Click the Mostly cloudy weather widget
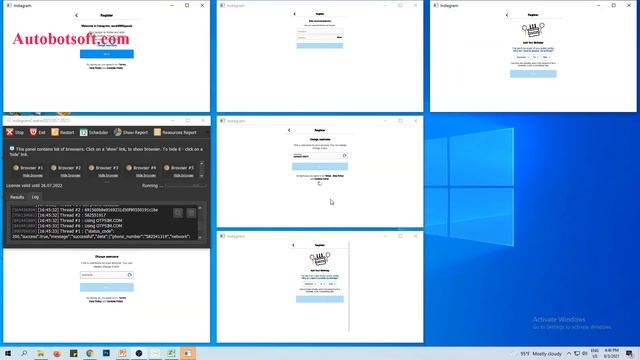Image resolution: width=640 pixels, height=360 pixels. point(540,353)
